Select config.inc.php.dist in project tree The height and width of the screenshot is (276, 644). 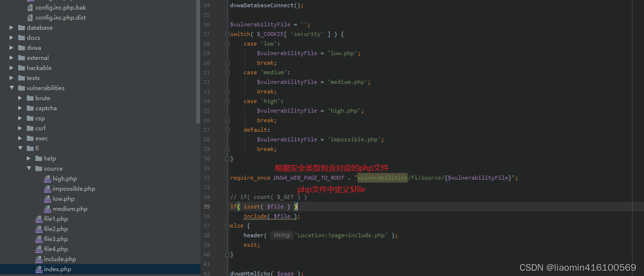[61, 18]
